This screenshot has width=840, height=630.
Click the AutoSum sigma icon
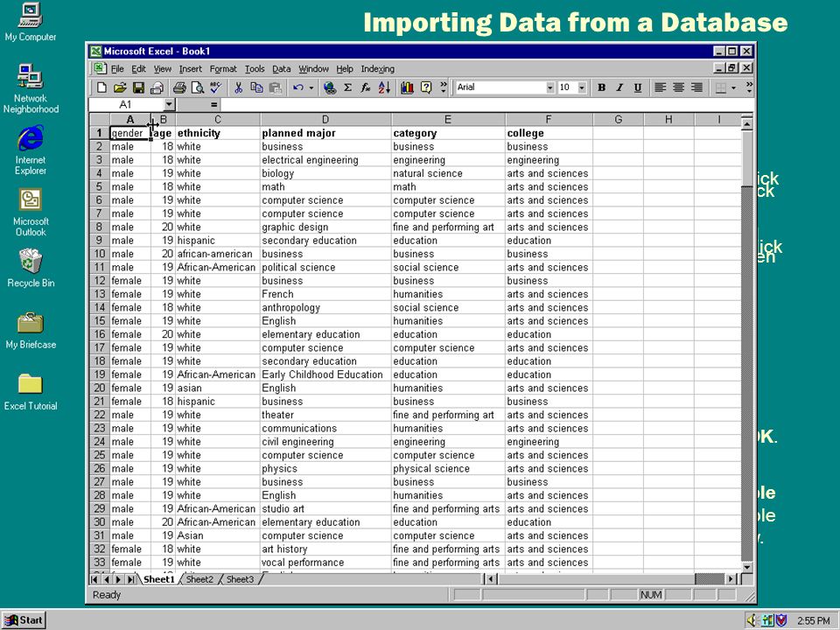tap(347, 87)
